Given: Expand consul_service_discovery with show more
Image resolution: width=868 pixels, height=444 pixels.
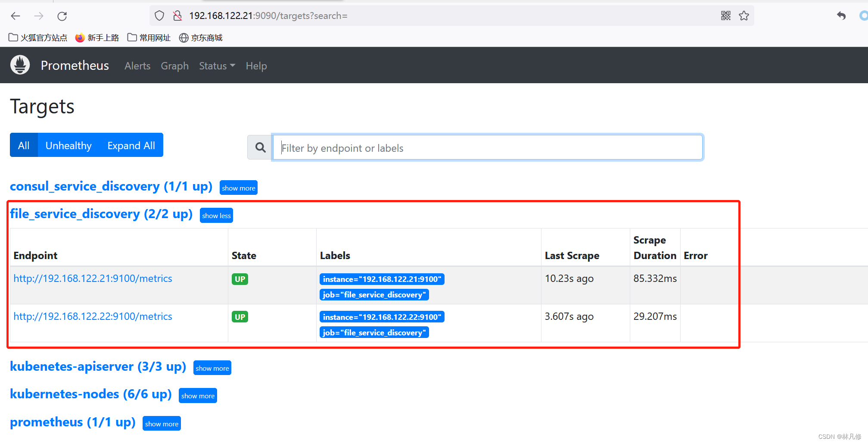Looking at the screenshot, I should click(239, 188).
